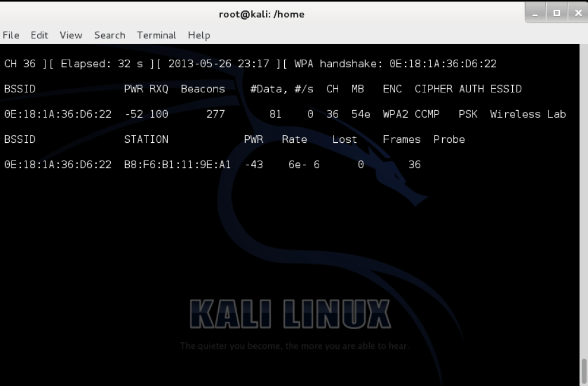
Task: Click the Frames value 36 in station row
Action: (x=415, y=165)
